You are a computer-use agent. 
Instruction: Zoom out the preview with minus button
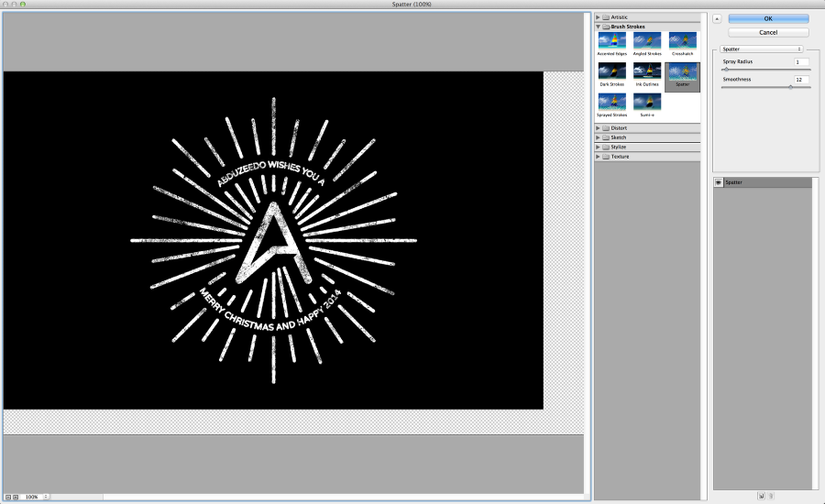[8, 497]
